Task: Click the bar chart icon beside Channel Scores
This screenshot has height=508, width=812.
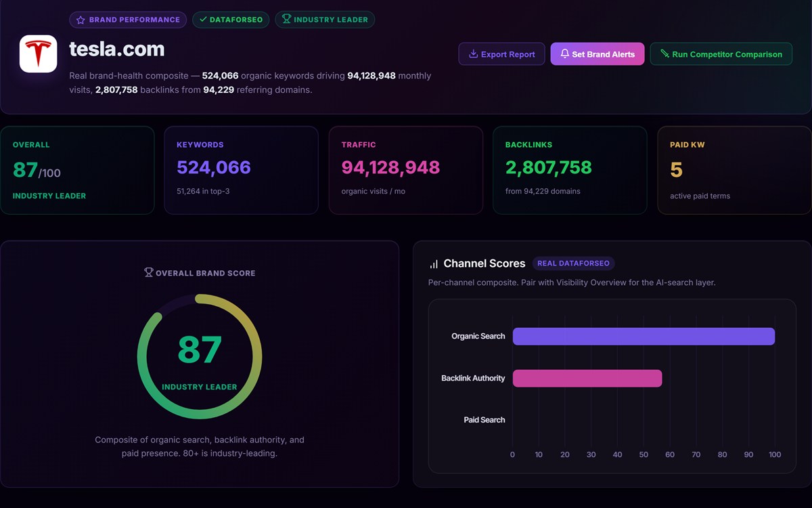Action: 434,264
